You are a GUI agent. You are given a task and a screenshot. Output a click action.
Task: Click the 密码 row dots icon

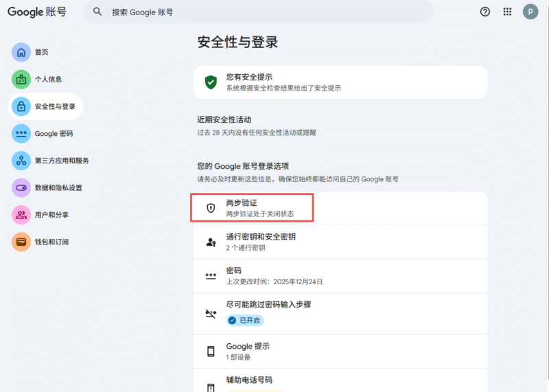pyautogui.click(x=211, y=276)
